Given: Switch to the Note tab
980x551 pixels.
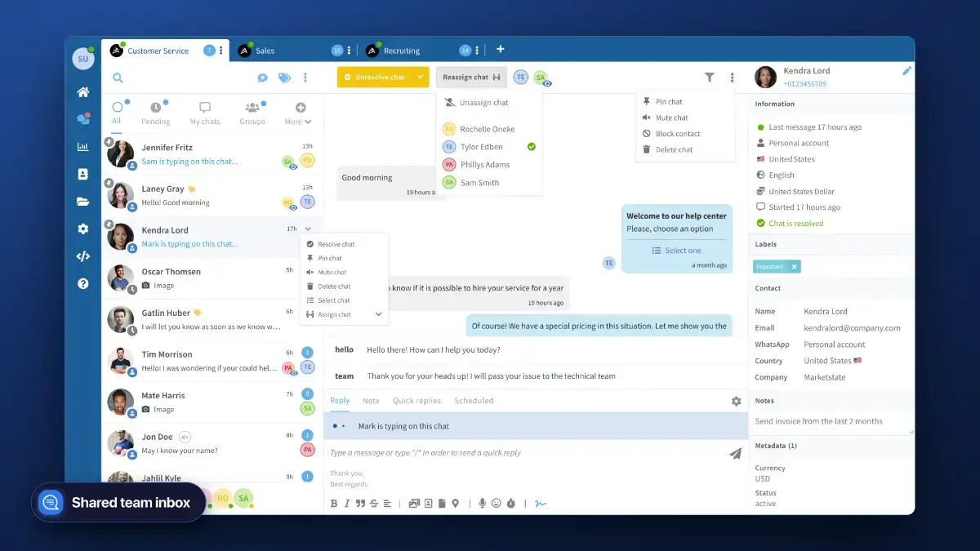Looking at the screenshot, I should point(371,401).
